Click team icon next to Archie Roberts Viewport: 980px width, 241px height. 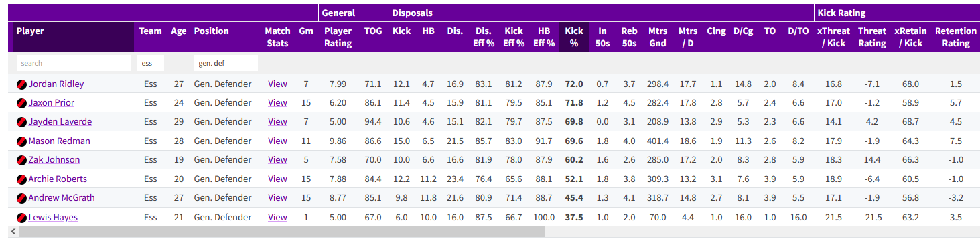point(21,179)
